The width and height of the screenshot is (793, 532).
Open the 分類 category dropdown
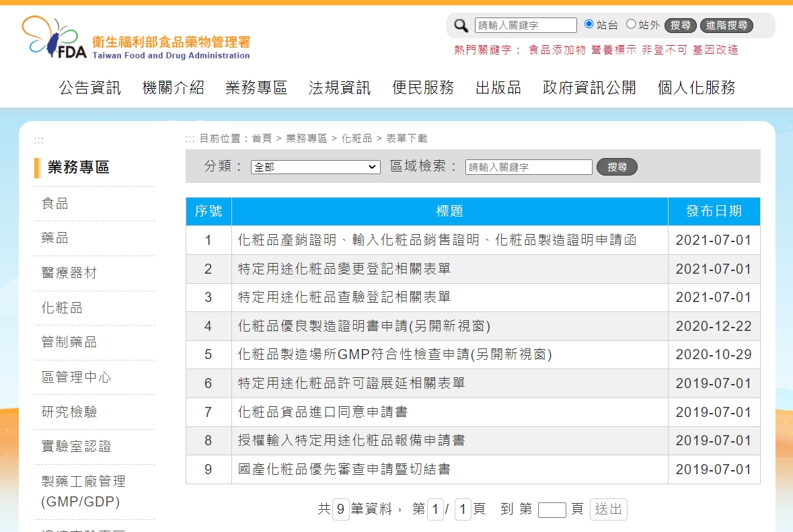pyautogui.click(x=315, y=167)
